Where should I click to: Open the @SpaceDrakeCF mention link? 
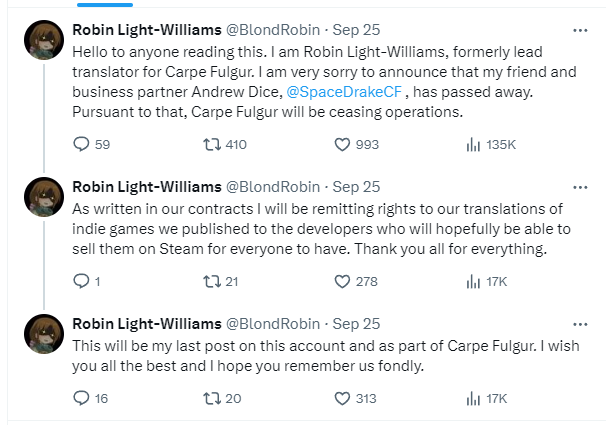click(x=344, y=92)
